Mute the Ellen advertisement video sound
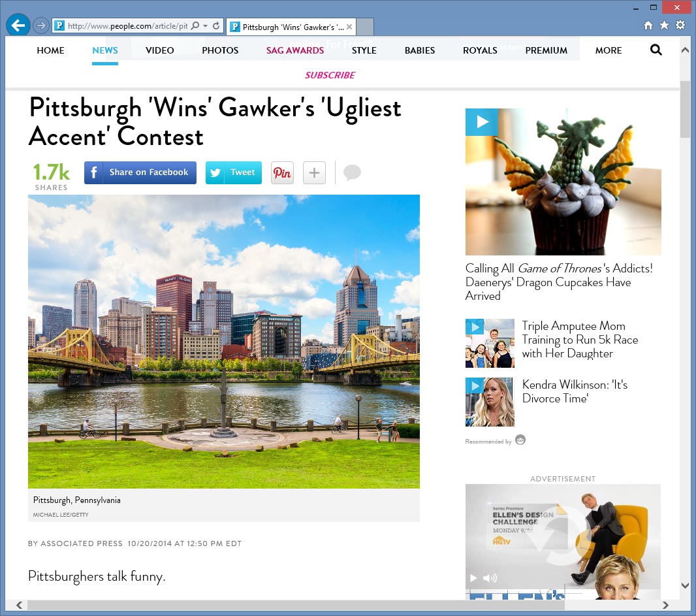This screenshot has width=696, height=616. pyautogui.click(x=489, y=578)
